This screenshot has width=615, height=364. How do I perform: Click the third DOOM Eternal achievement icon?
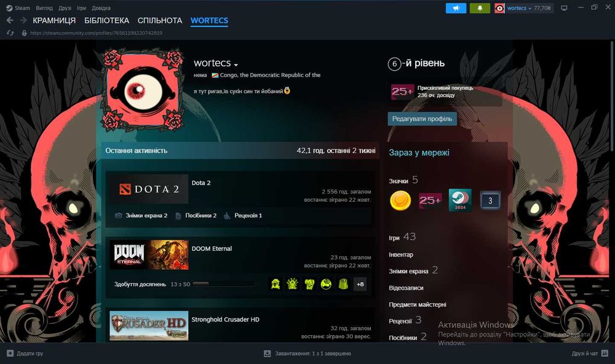click(309, 284)
